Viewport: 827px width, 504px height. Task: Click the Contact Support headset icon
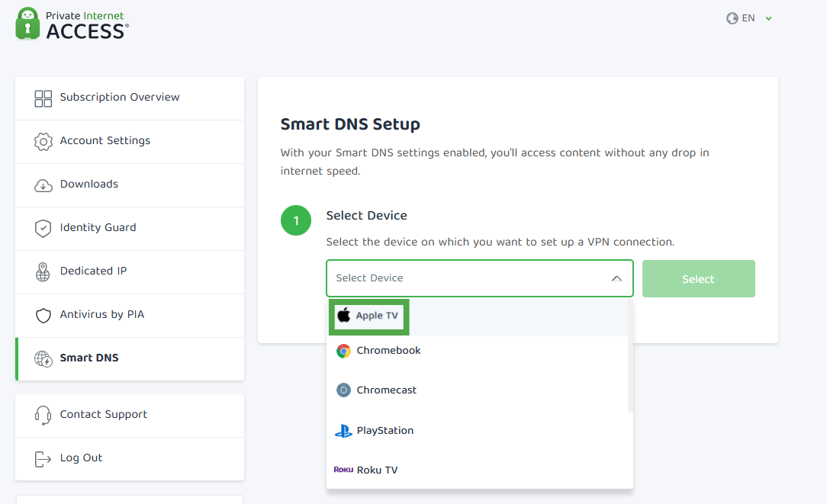coord(43,416)
